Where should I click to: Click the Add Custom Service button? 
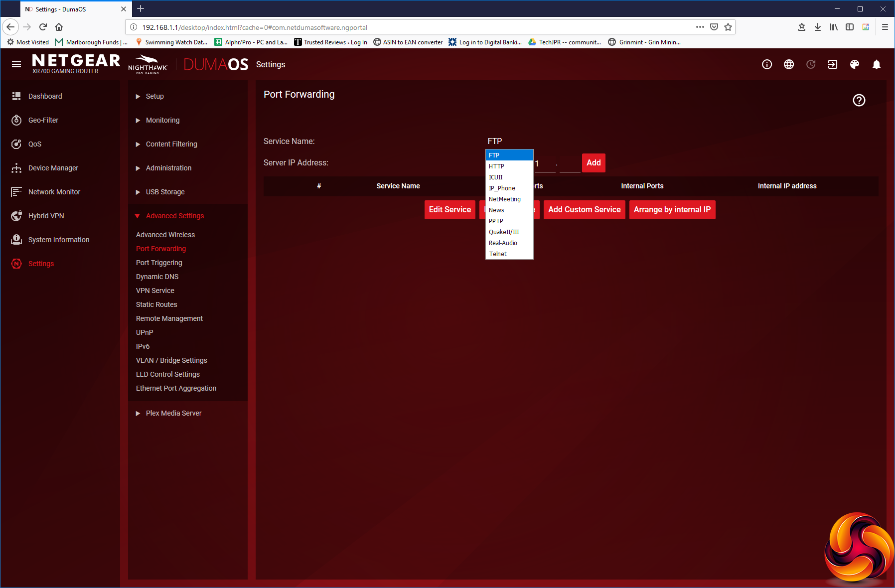tap(585, 210)
